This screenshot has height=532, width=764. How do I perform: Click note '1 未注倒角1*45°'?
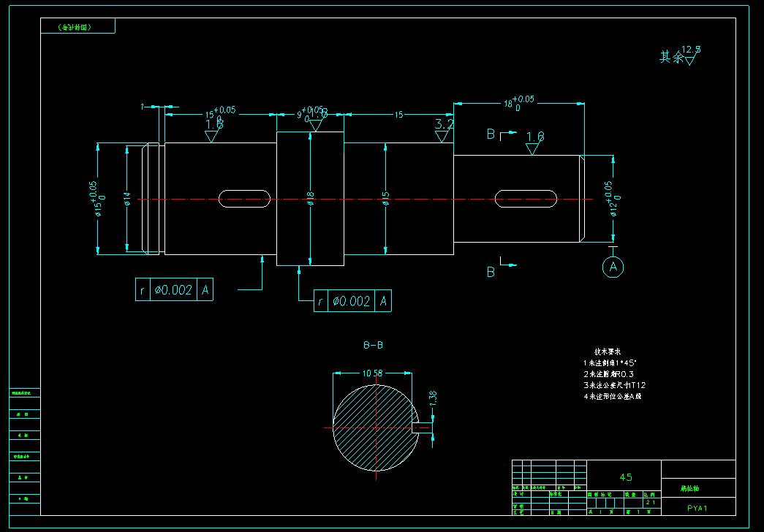[610, 363]
